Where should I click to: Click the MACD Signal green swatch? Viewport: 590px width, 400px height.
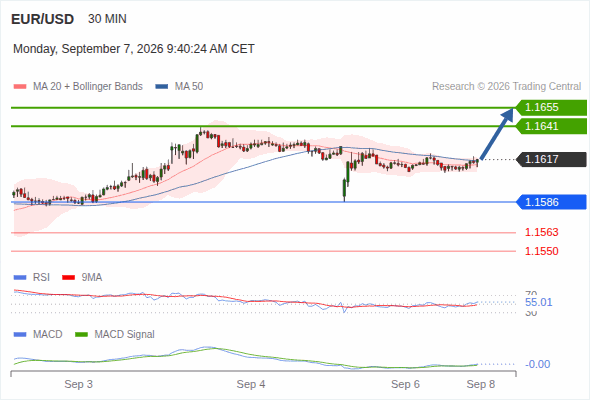81,335
